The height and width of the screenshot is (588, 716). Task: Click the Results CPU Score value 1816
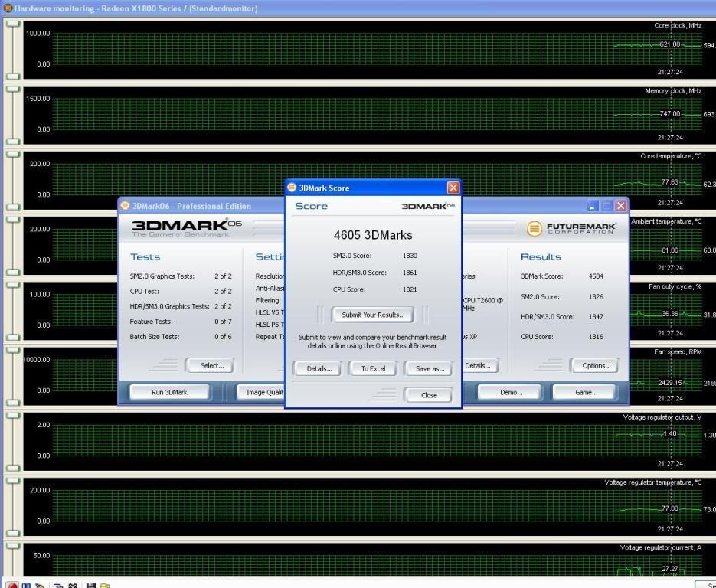pyautogui.click(x=596, y=336)
